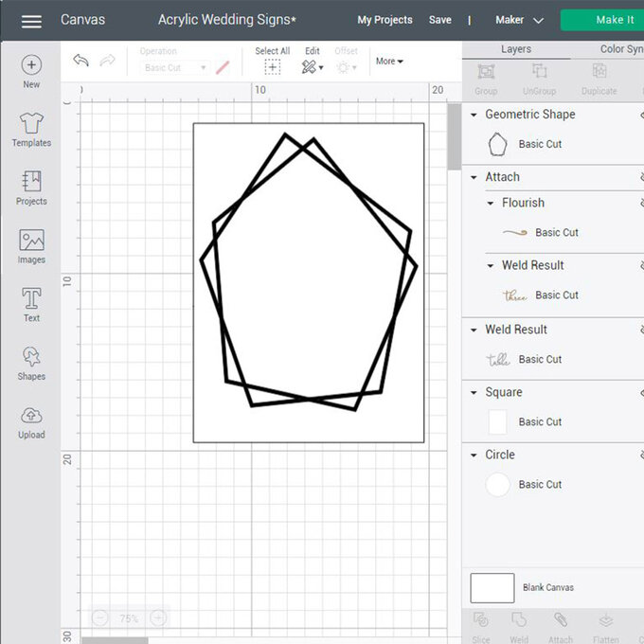
Task: Select the Circle layer thumbnail
Action: [497, 485]
